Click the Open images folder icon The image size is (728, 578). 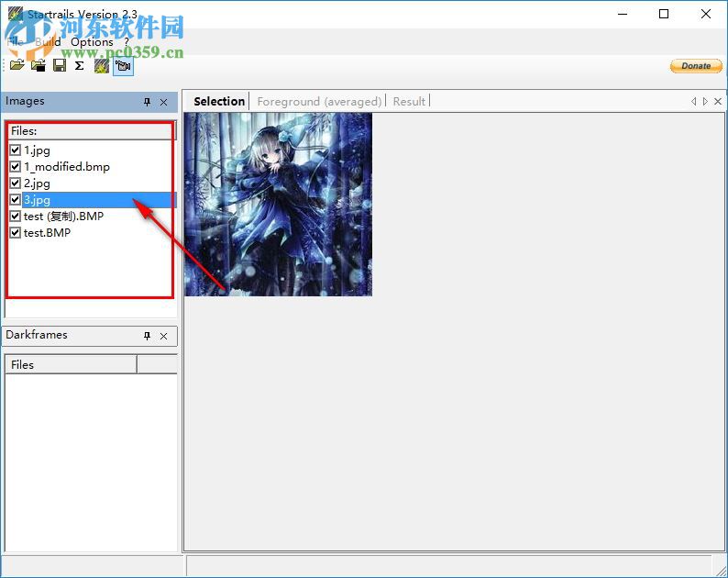[17, 65]
